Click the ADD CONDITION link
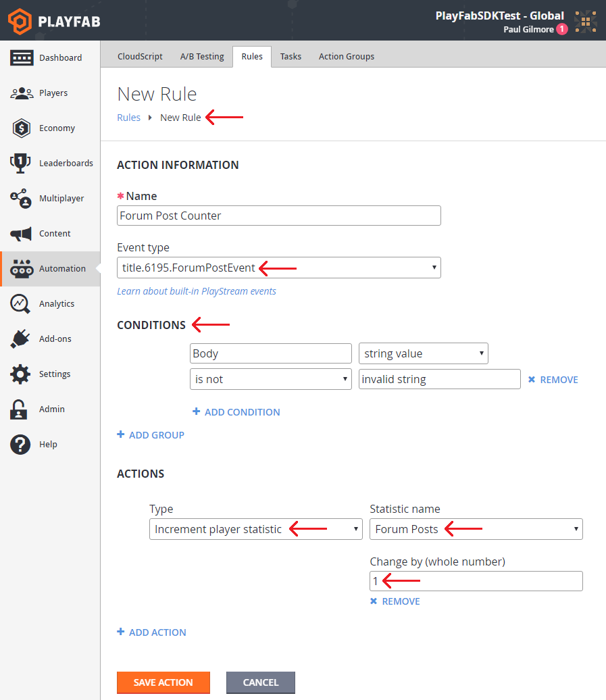Image resolution: width=606 pixels, height=700 pixels. click(236, 411)
